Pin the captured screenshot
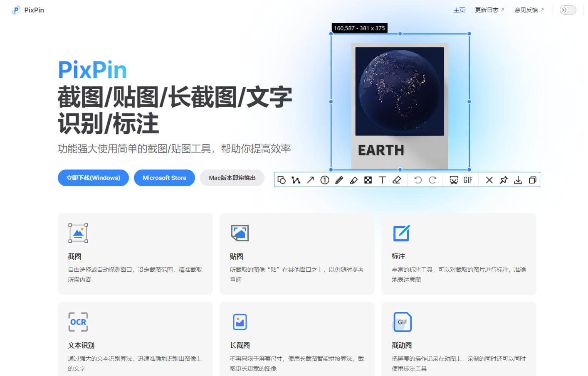Image resolution: width=588 pixels, height=376 pixels. [x=504, y=179]
